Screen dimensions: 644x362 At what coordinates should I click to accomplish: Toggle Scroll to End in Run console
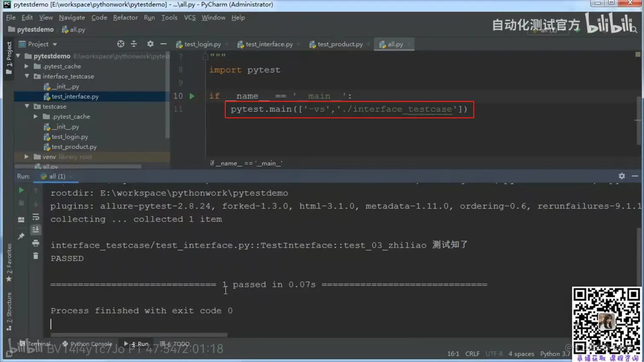tap(36, 230)
